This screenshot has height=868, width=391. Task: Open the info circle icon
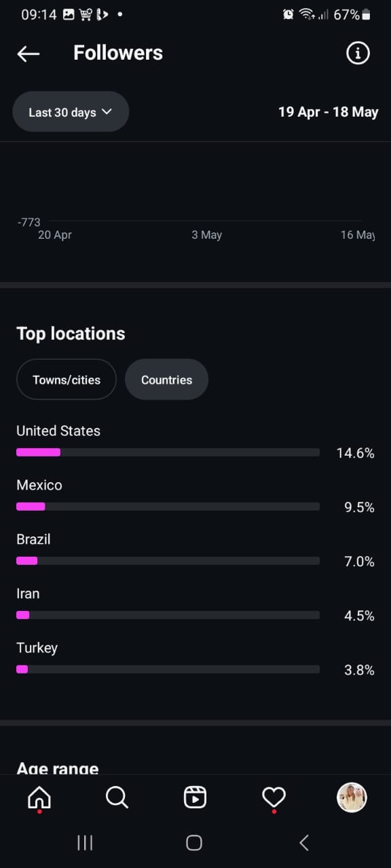pyautogui.click(x=358, y=53)
